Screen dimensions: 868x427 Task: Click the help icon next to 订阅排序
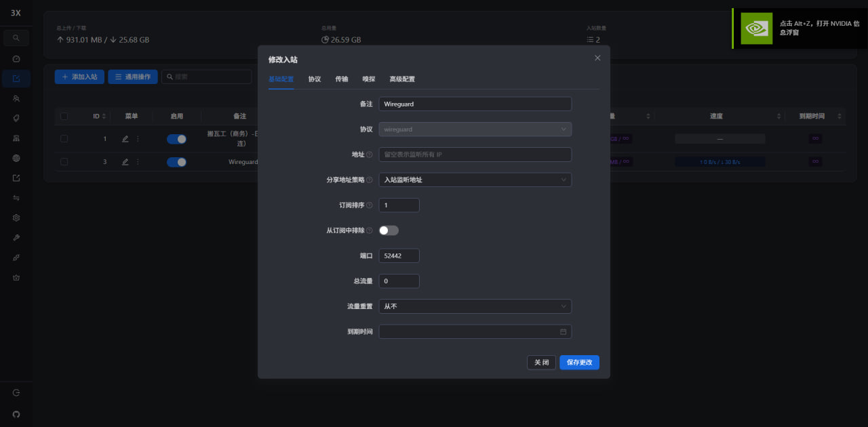[370, 205]
